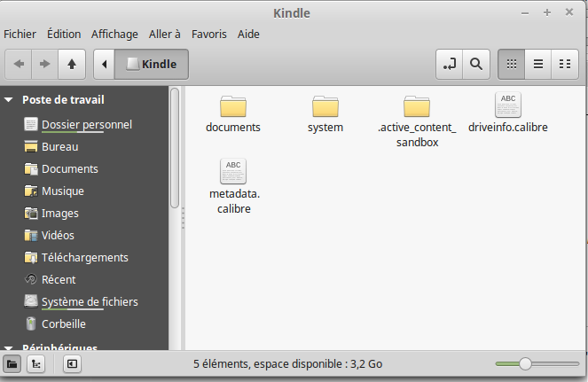Open Dossier personnel in sidebar
The width and height of the screenshot is (588, 382).
click(x=86, y=124)
